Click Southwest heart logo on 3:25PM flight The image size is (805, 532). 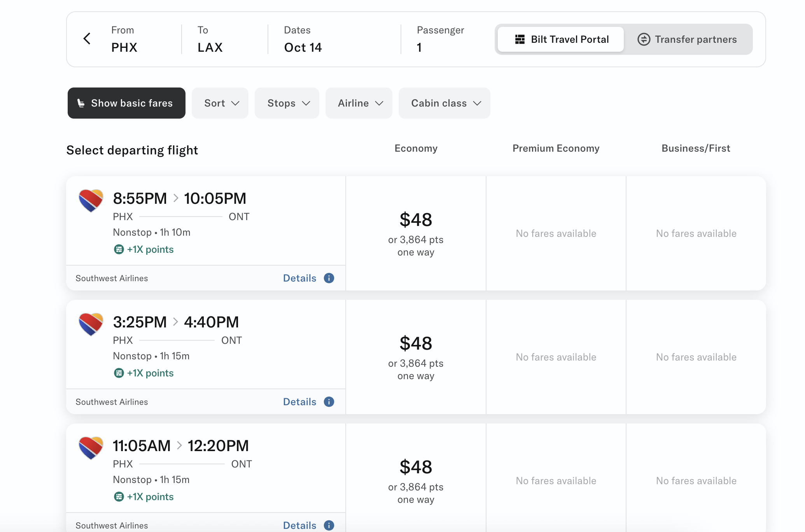(x=91, y=324)
